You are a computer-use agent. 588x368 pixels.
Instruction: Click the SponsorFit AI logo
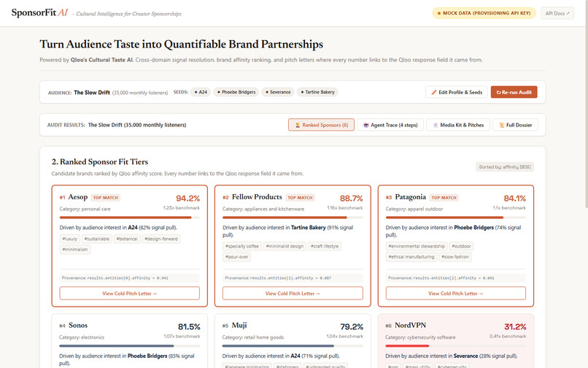(39, 12)
